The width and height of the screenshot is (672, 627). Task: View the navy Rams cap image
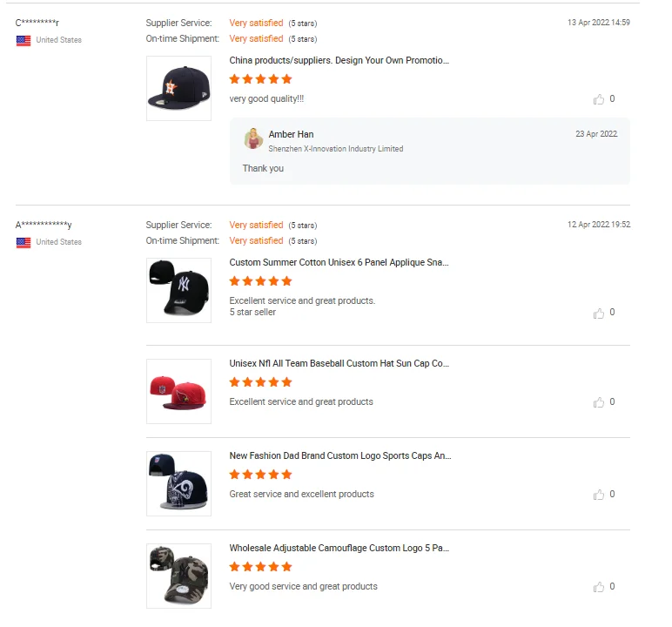tap(178, 483)
